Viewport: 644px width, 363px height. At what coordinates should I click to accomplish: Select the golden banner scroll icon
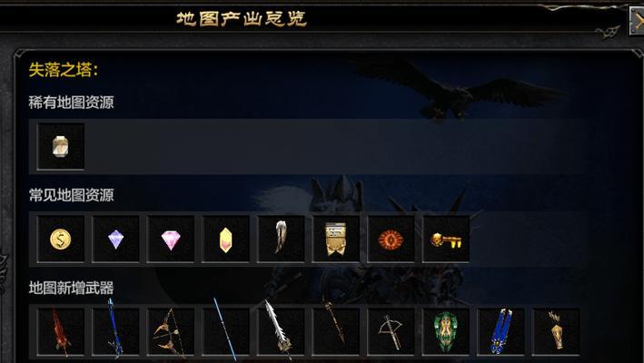[336, 240]
